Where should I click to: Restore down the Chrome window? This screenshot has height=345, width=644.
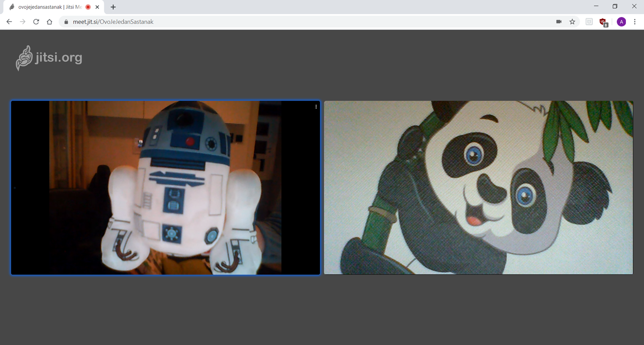point(615,6)
